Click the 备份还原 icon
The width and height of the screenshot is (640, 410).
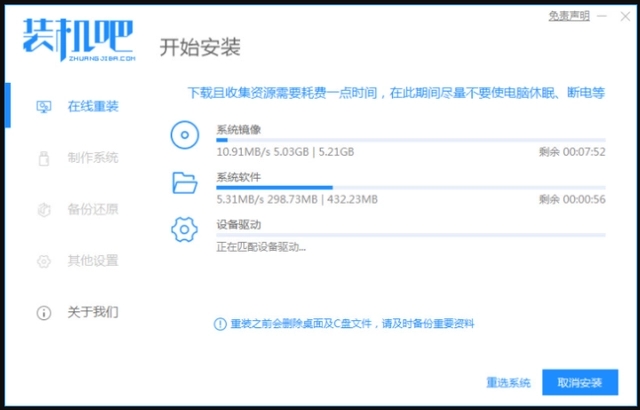(x=44, y=210)
